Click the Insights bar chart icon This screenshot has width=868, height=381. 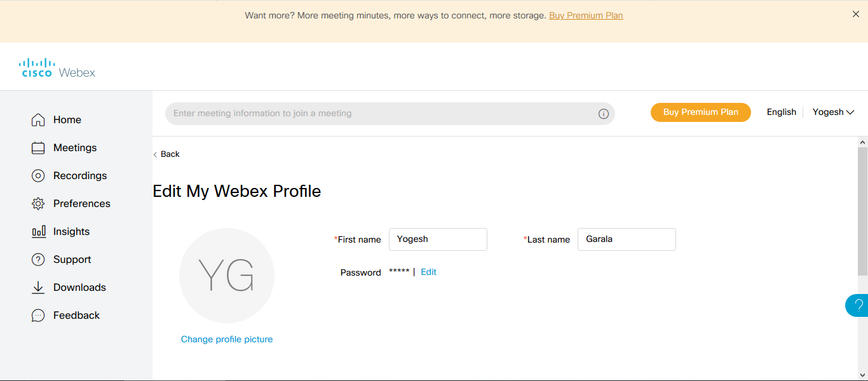click(38, 232)
